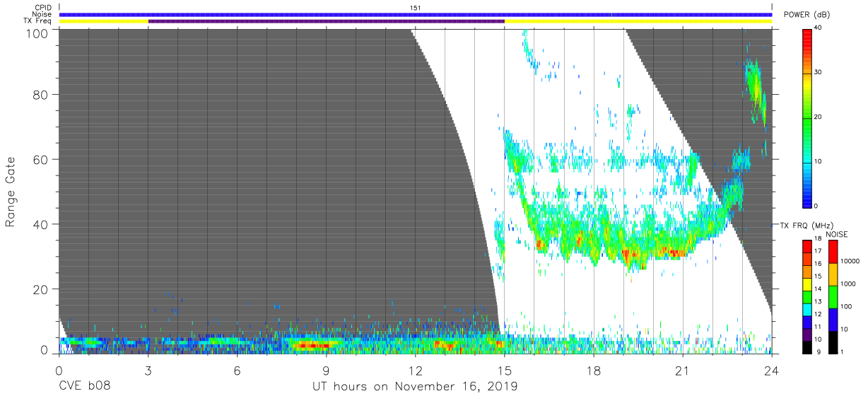Click power colorbar label '30'
This screenshot has width=868, height=401.
819,73
